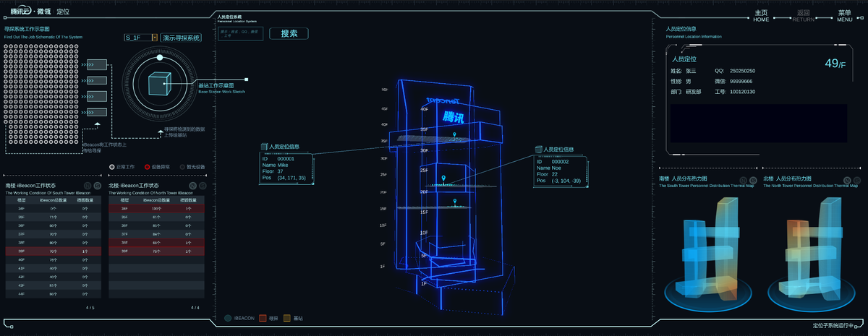Click second round icon beside 南楼 人员分布热力图
The height and width of the screenshot is (336, 868).
click(752, 179)
